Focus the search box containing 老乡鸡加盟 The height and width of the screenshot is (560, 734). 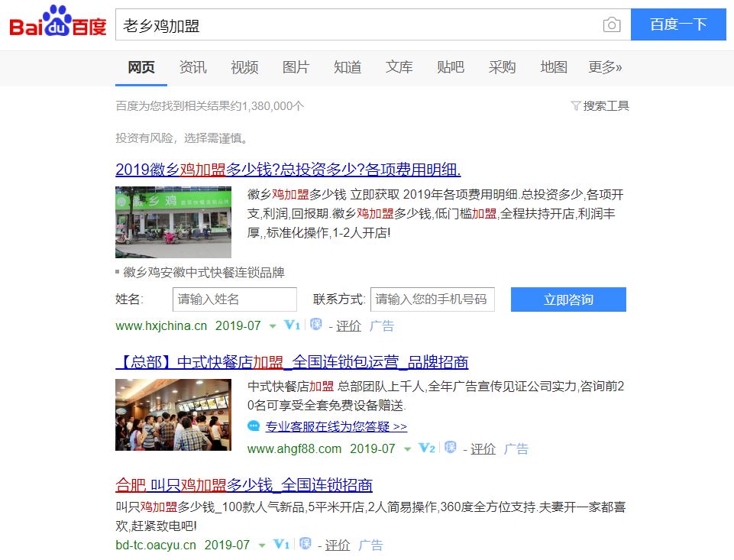click(373, 24)
